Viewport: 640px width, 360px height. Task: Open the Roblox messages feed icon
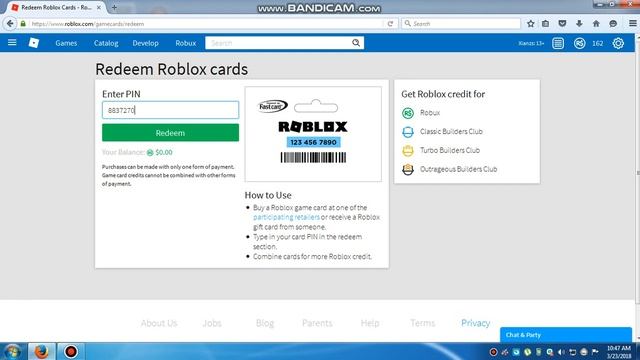(558, 43)
